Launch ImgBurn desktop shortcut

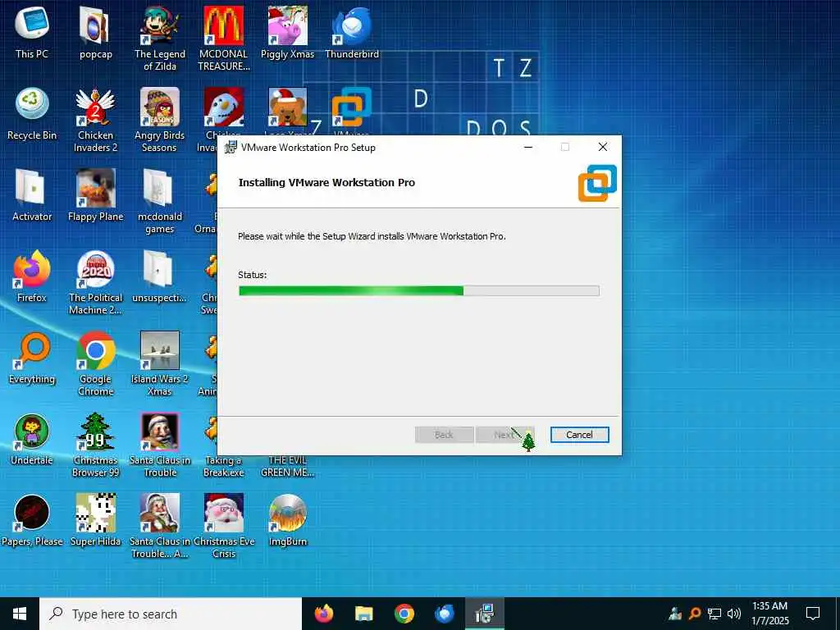[x=288, y=521]
